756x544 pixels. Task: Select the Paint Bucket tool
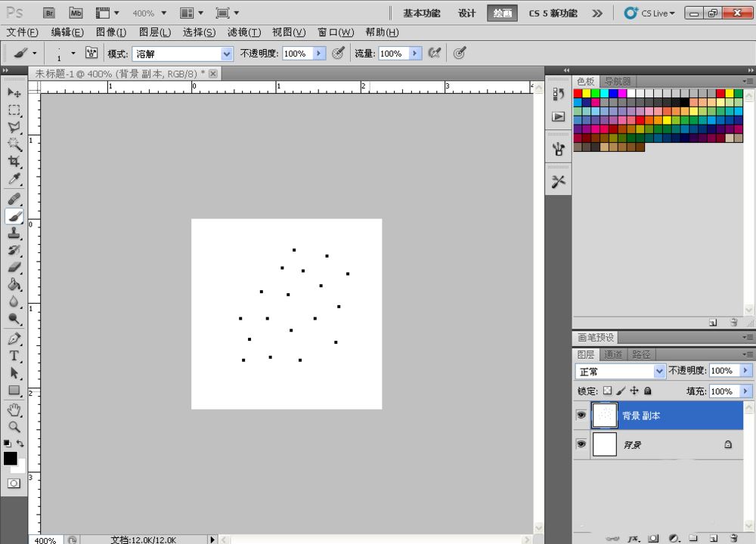(14, 284)
